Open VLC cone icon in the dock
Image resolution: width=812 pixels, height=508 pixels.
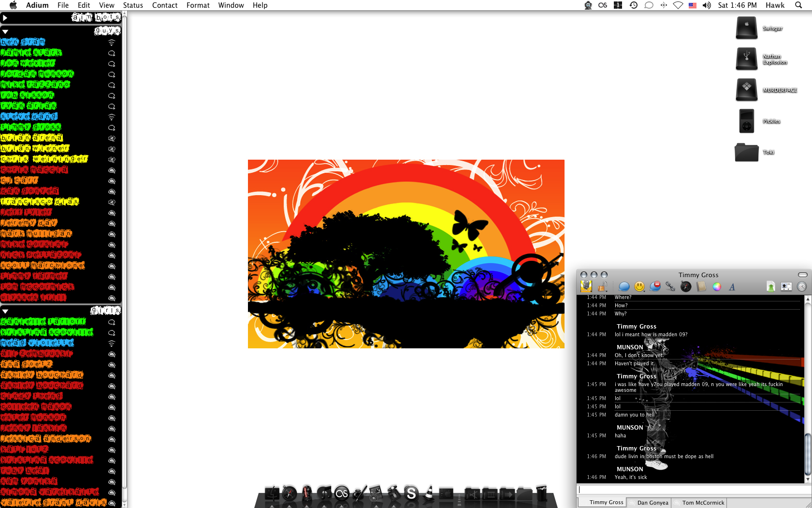(428, 493)
